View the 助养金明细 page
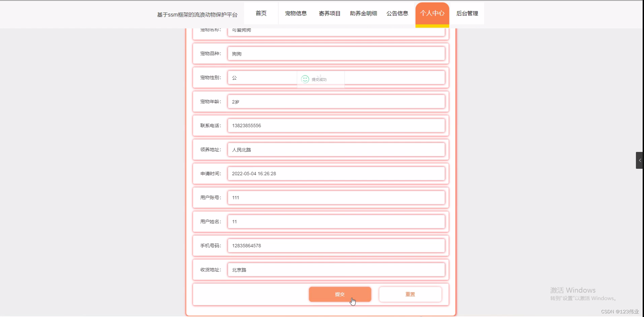The width and height of the screenshot is (644, 317). (363, 13)
